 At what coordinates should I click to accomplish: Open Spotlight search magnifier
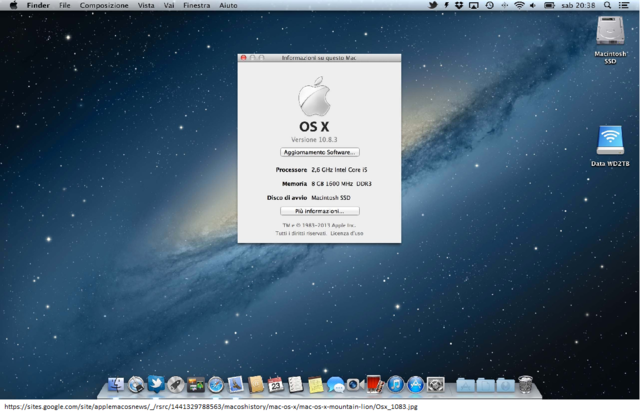(x=607, y=5)
